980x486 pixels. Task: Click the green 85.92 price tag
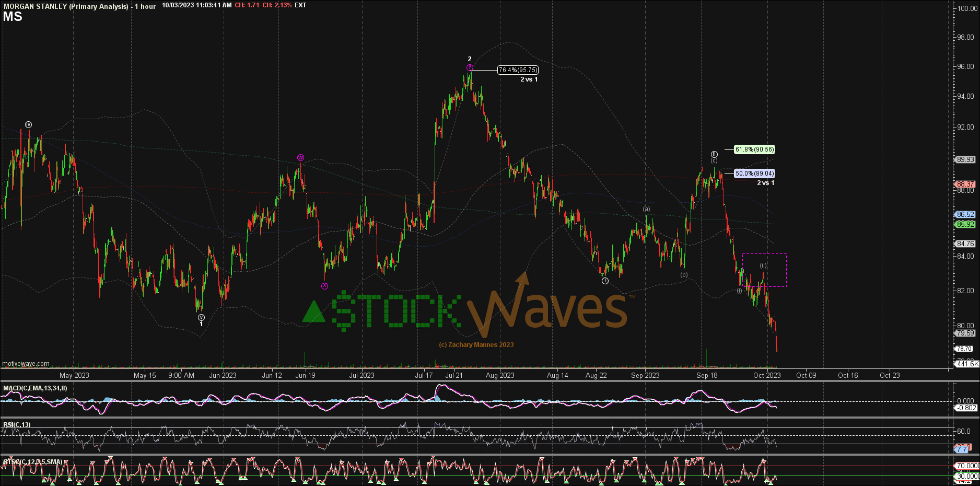coord(965,225)
